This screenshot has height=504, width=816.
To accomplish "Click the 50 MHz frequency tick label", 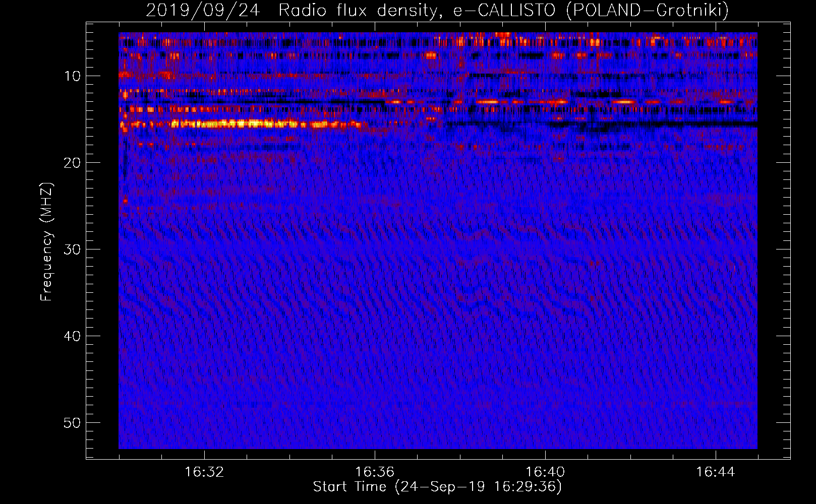I will pyautogui.click(x=73, y=423).
